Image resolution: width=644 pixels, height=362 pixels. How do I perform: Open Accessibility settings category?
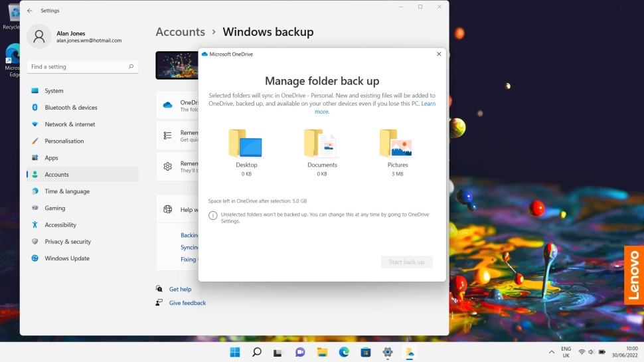pyautogui.click(x=82, y=225)
